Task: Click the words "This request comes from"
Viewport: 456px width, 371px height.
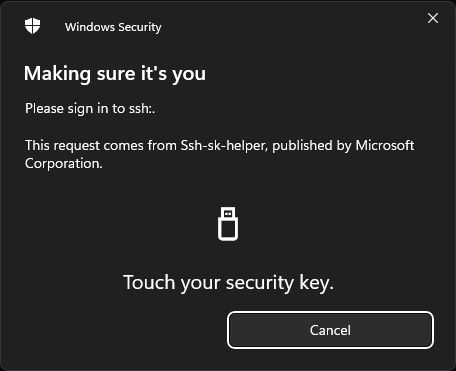Action: click(x=101, y=146)
